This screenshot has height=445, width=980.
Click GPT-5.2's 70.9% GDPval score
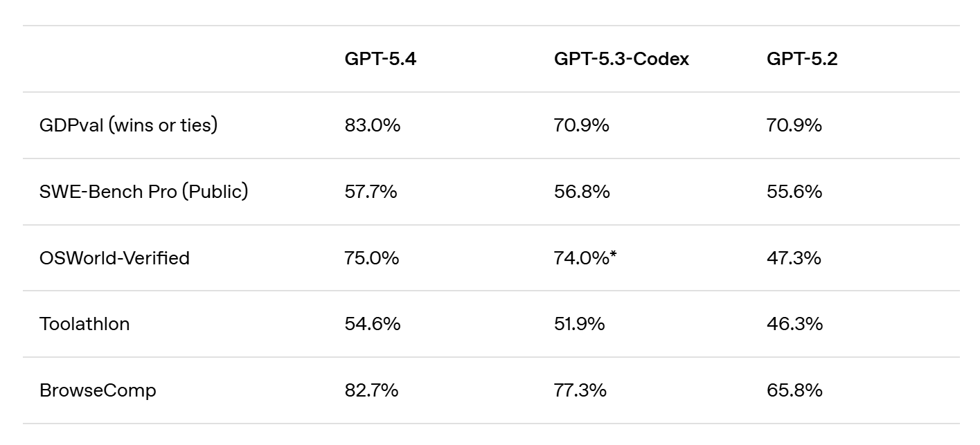[794, 125]
